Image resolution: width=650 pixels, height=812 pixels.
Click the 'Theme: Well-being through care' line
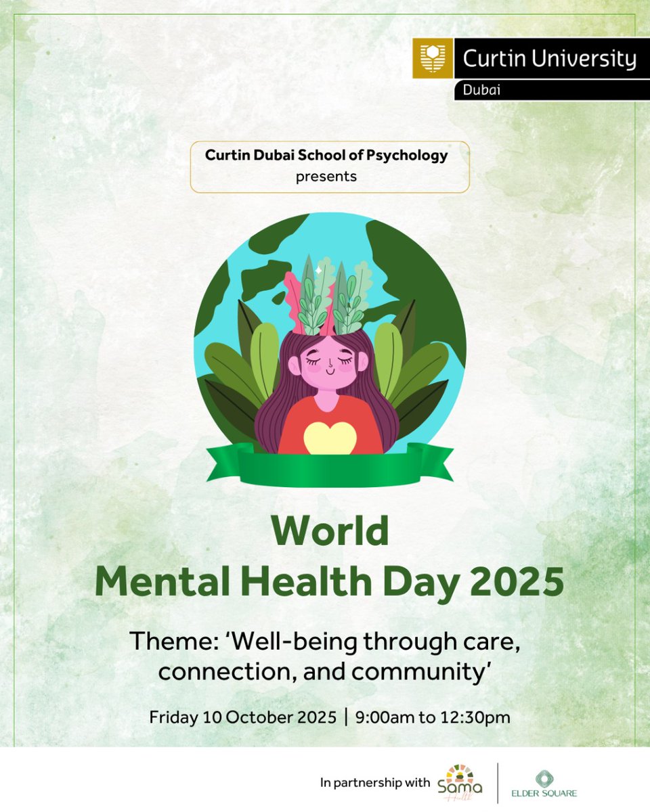point(324,643)
